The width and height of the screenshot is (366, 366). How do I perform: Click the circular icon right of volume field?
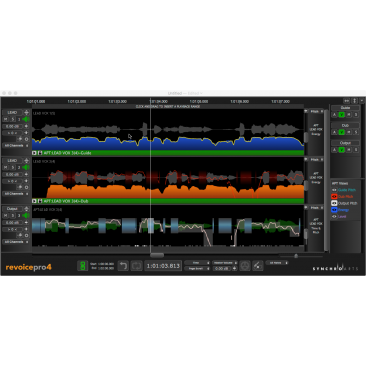coord(245,266)
